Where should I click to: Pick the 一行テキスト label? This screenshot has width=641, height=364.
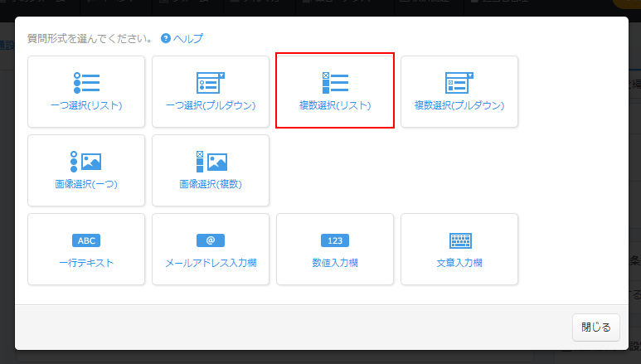point(86,263)
